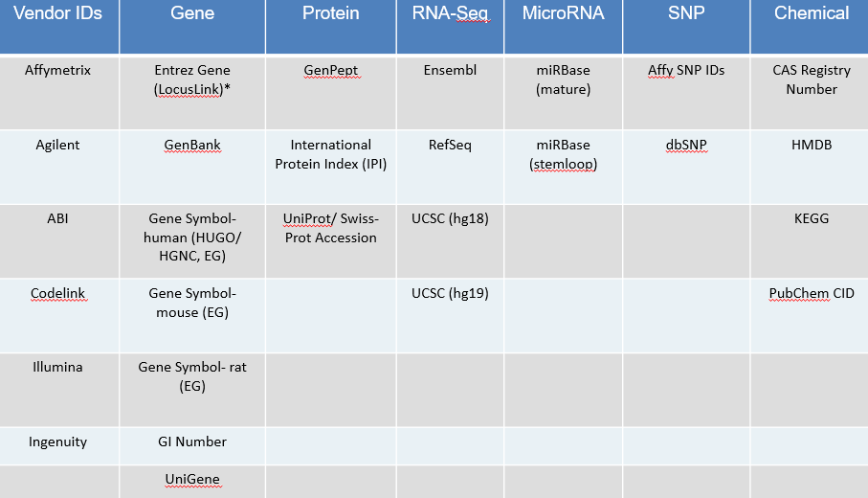Click the Protein column header
The height and width of the screenshot is (498, 868).
pyautogui.click(x=330, y=13)
